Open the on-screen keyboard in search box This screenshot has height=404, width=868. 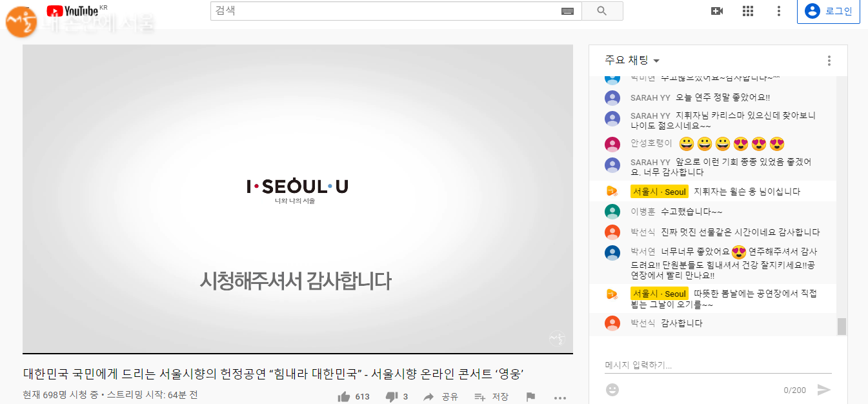(x=567, y=11)
